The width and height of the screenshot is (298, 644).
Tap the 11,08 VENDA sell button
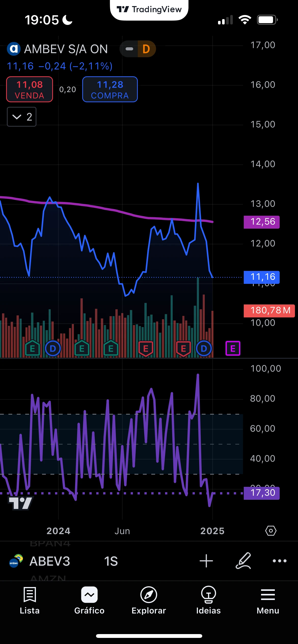click(x=30, y=89)
